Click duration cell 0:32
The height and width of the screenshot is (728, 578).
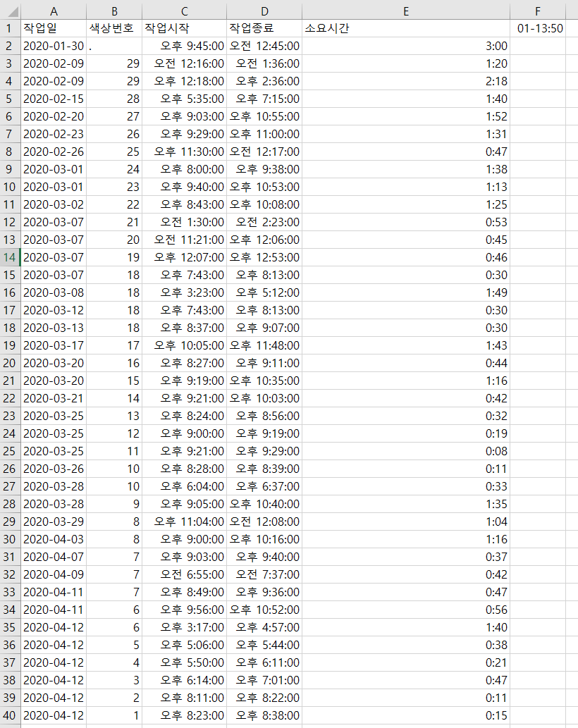pos(406,416)
